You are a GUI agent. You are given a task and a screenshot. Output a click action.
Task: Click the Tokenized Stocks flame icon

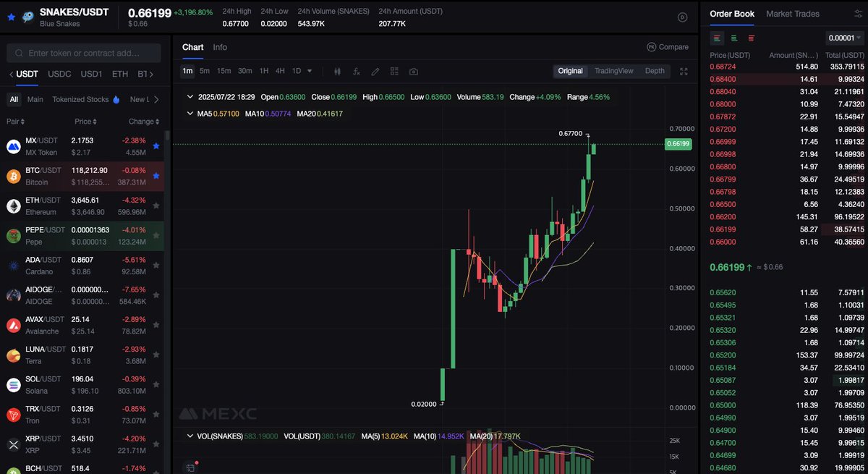(x=117, y=100)
